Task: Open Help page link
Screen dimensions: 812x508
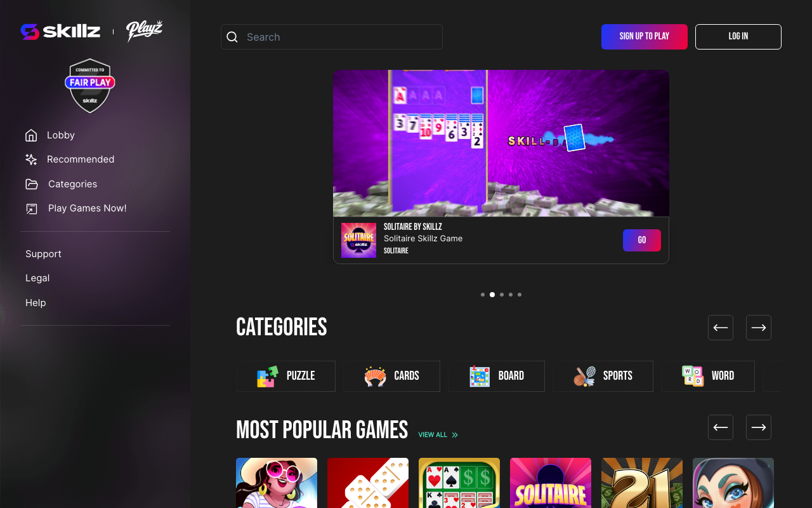Action: point(36,303)
